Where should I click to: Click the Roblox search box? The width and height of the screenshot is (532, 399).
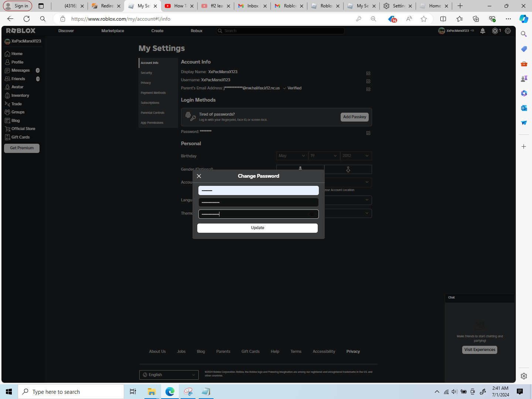pos(280,31)
